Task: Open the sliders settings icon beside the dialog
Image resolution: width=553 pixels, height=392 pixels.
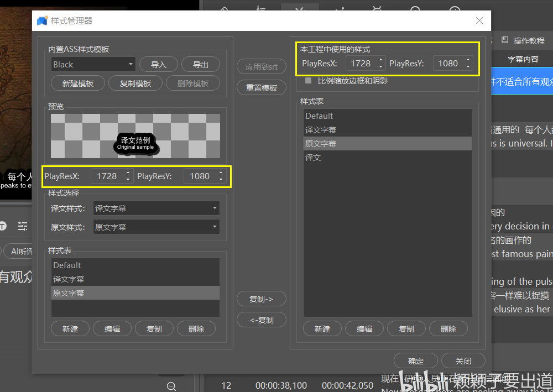Action: 23,226
